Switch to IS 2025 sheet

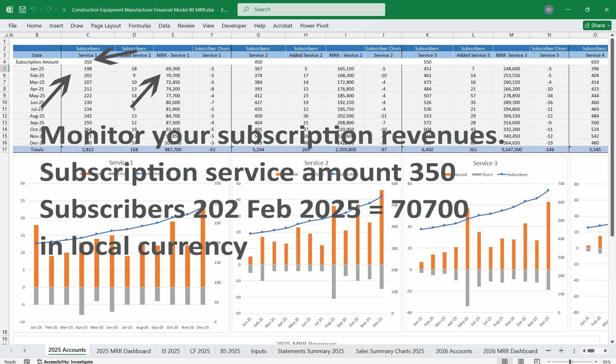click(171, 351)
